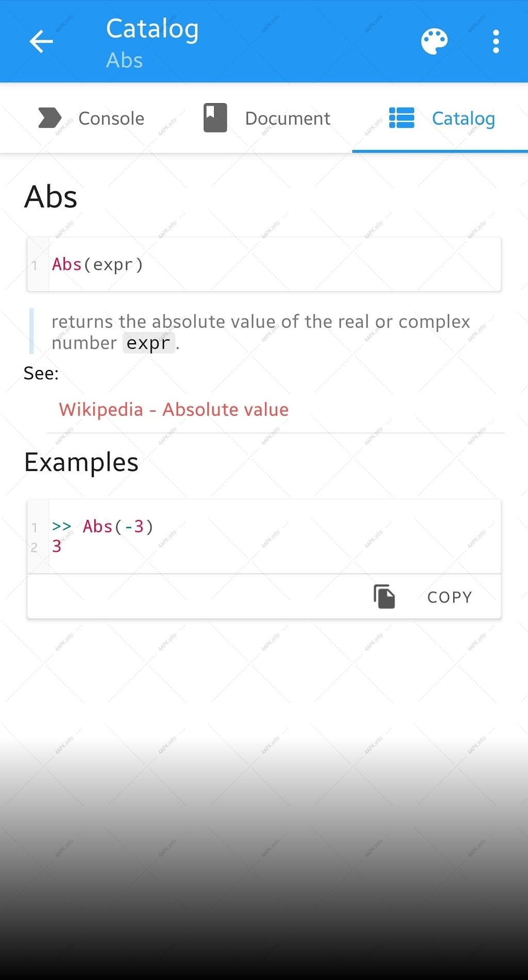This screenshot has width=528, height=980.
Task: Click the Abs subtitle in header
Action: click(x=124, y=60)
